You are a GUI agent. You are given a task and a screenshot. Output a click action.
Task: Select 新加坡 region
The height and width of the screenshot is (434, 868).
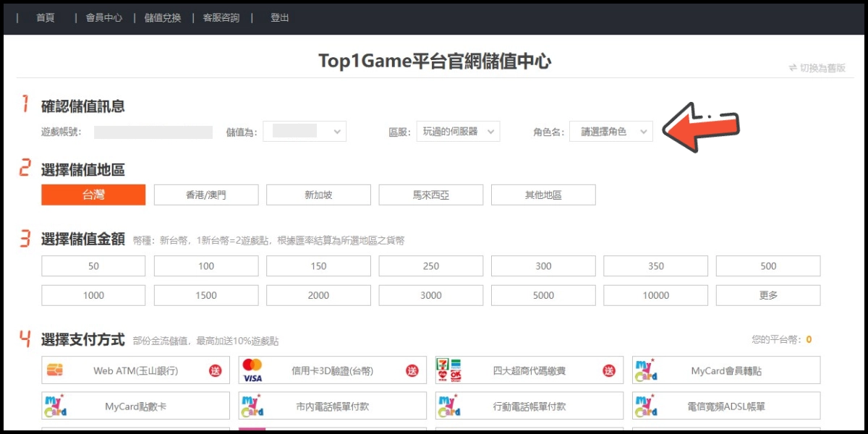318,195
